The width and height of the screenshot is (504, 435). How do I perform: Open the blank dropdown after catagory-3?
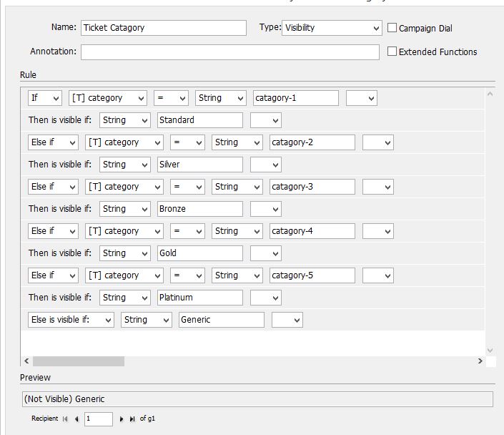378,187
